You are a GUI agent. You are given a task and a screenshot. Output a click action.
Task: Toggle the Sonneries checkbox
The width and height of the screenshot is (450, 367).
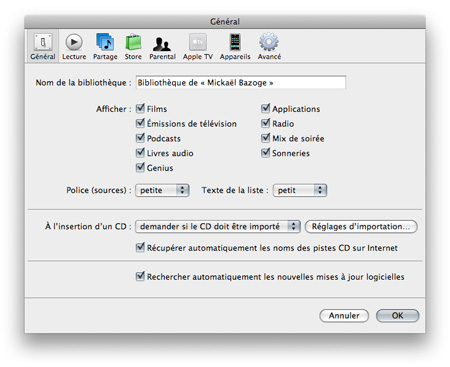pyautogui.click(x=265, y=153)
